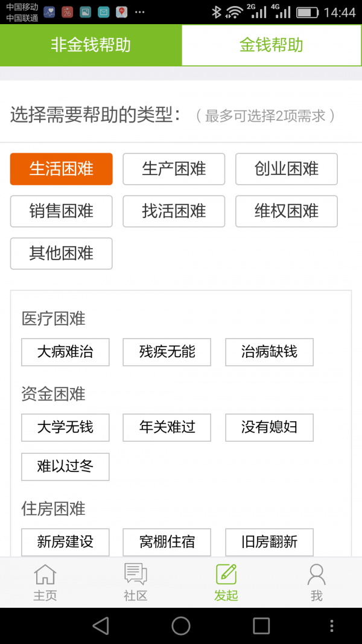Stay on the 非金钱帮助 tab

(x=91, y=45)
